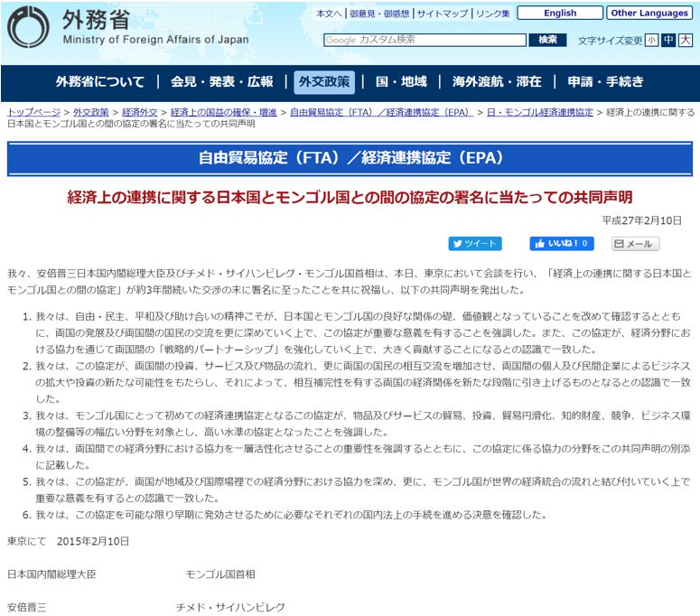Screen dimensions: 700x616
Task: Switch site to English
Action: (x=560, y=13)
